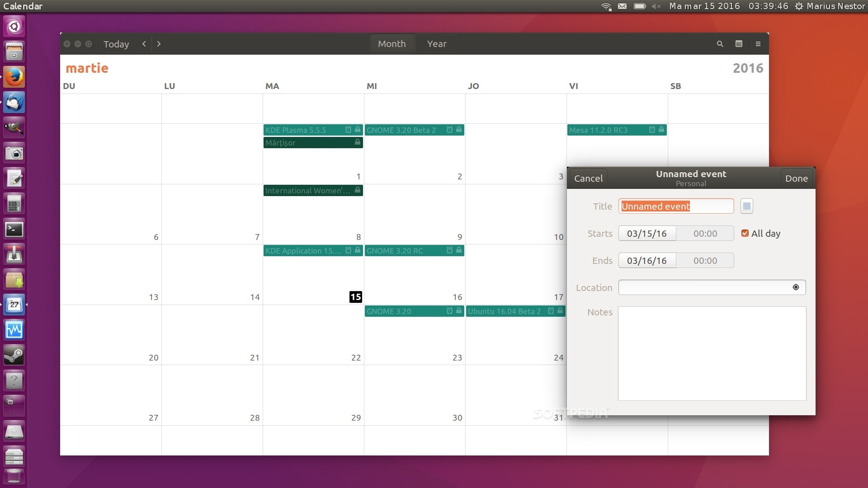This screenshot has height=488, width=868.
Task: Switch to the Month tab view
Action: click(392, 43)
